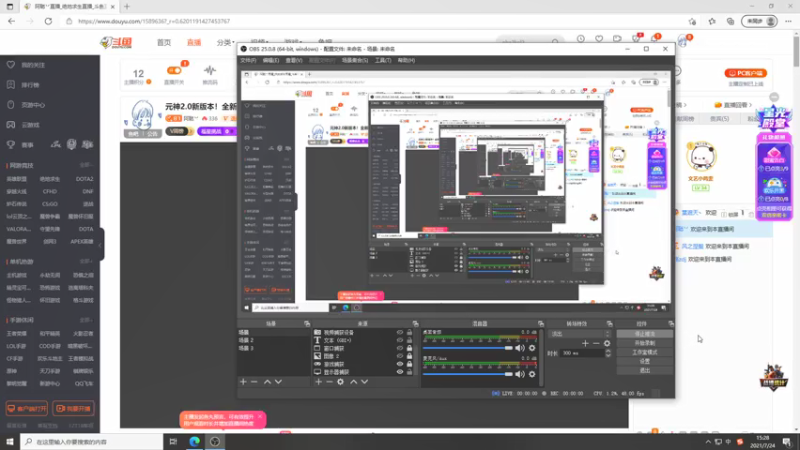The width and height of the screenshot is (800, 450).
Task: Toggle visibility of 窗口捕获 source
Action: (399, 348)
